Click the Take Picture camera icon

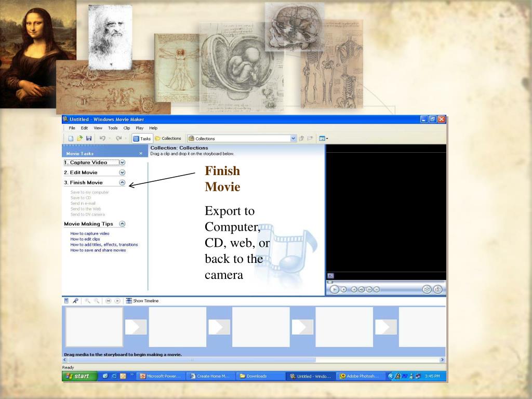tap(437, 289)
